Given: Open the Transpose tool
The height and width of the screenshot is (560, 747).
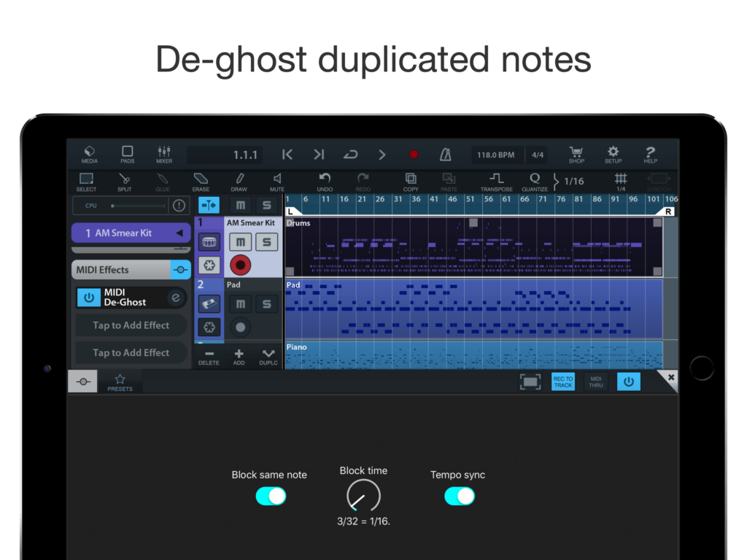Looking at the screenshot, I should [496, 182].
